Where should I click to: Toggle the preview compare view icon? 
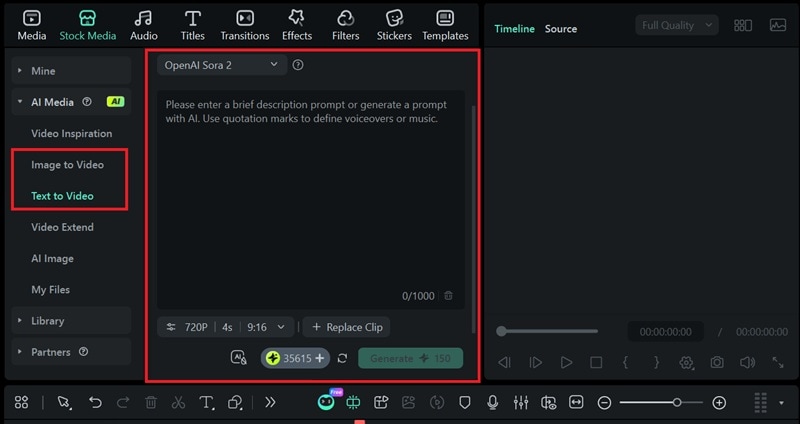743,26
